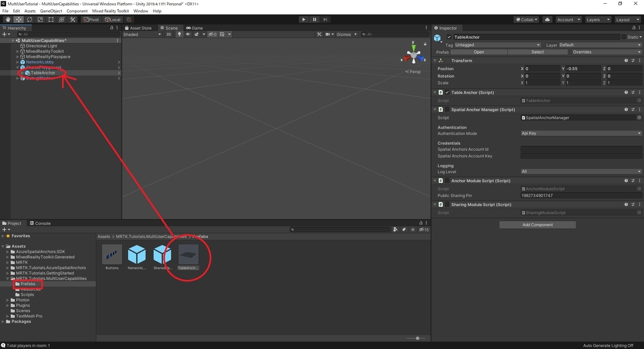
Task: Select the combined Transform tool
Action: [x=61, y=20]
